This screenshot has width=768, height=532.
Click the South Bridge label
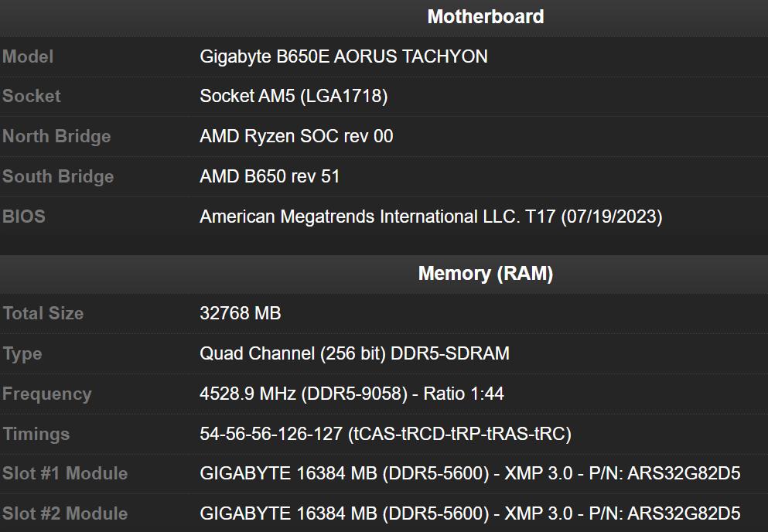tap(58, 176)
